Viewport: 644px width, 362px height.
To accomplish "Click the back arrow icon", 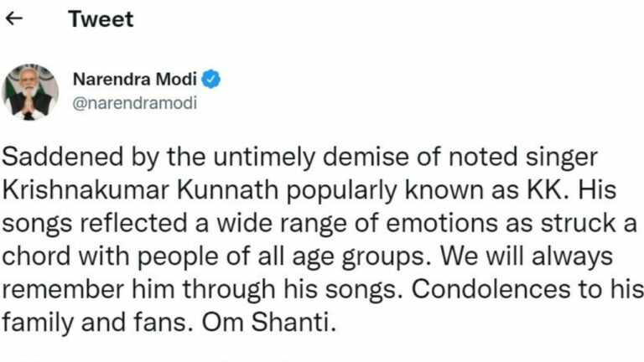I will click(13, 20).
